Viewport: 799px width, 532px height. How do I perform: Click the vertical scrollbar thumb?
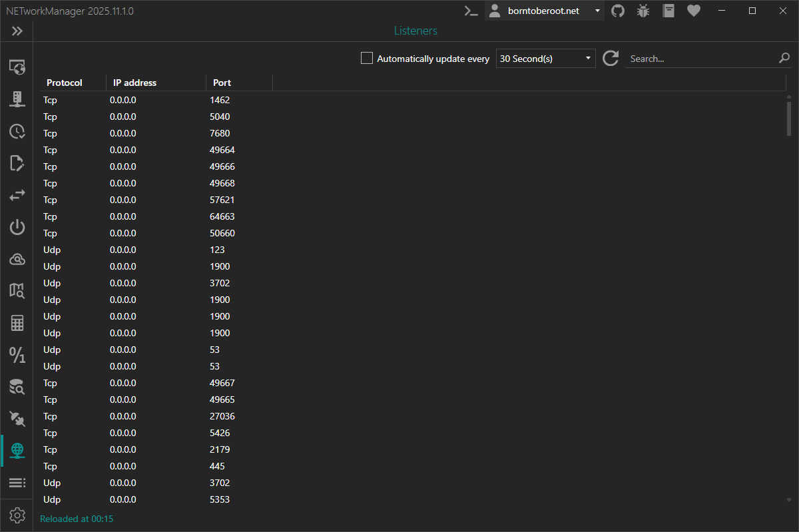click(789, 119)
